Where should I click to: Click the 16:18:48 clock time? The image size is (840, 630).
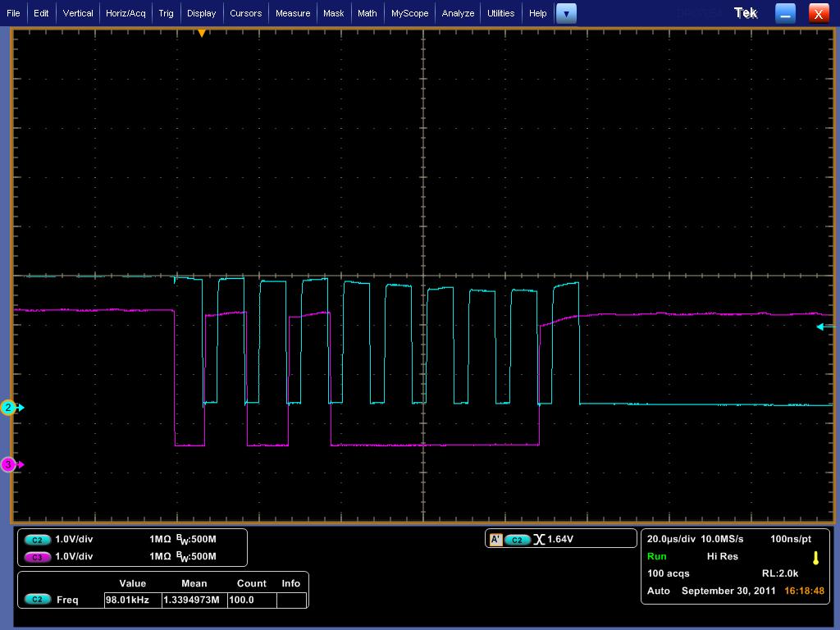804,591
